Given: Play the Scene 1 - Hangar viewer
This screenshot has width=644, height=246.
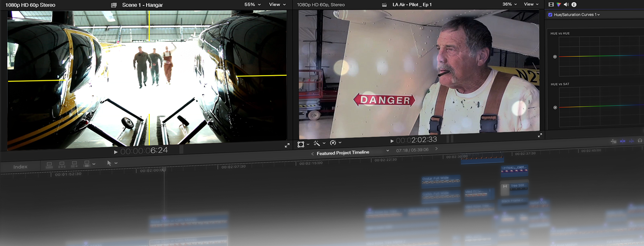Looking at the screenshot, I should 115,152.
